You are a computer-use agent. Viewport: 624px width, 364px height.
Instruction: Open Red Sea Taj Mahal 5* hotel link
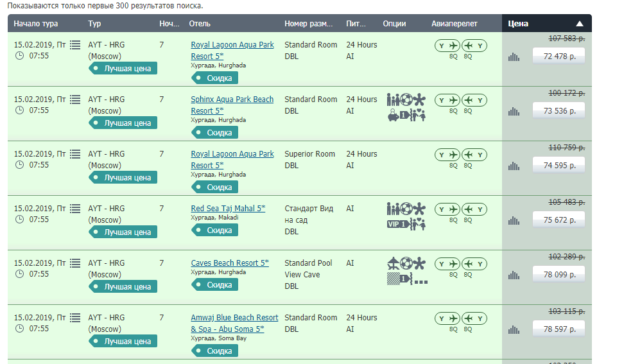coord(228,209)
